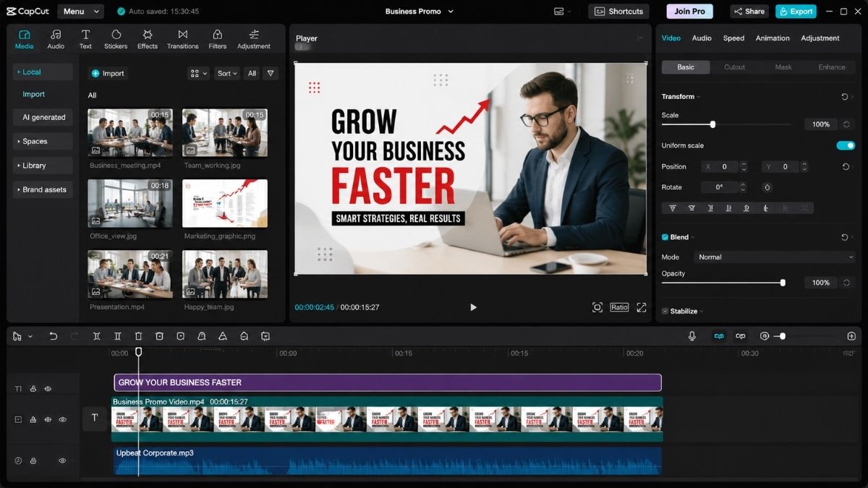Click the blue plus Import button

click(108, 73)
